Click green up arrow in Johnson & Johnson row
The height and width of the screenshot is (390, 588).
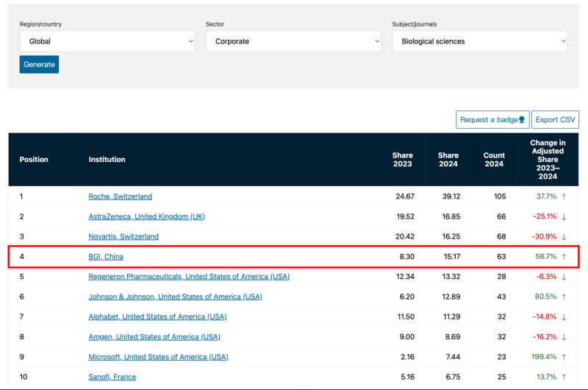click(x=564, y=297)
